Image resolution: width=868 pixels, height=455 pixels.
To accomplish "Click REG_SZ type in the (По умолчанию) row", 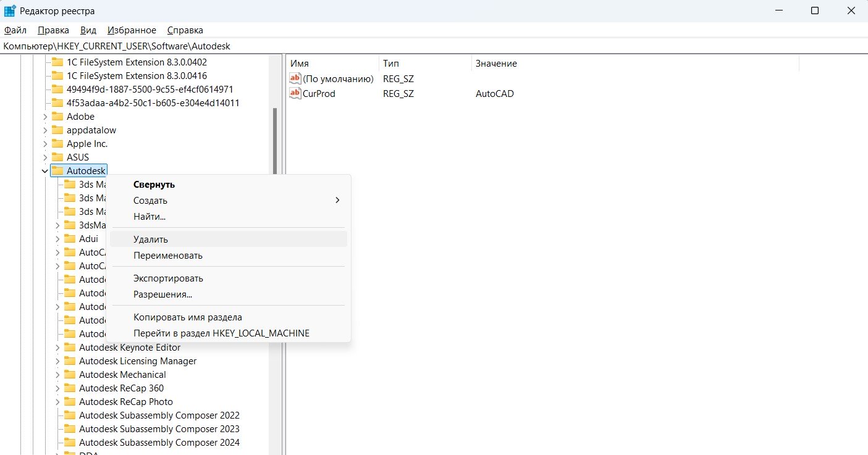I will [x=398, y=78].
